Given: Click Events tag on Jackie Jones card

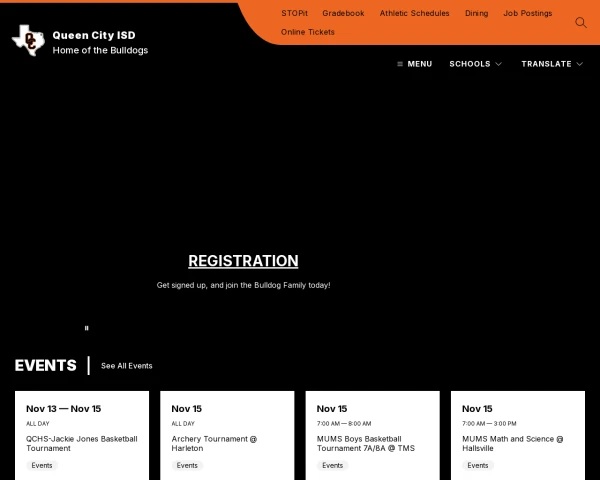Looking at the screenshot, I should pyautogui.click(x=42, y=465).
